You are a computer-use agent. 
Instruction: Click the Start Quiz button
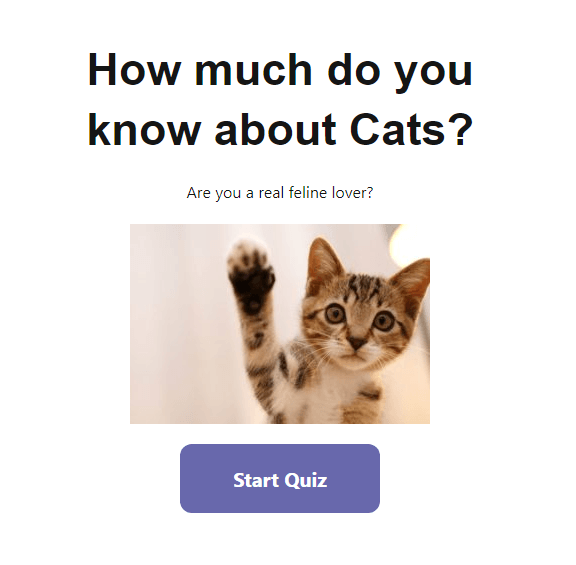(280, 478)
